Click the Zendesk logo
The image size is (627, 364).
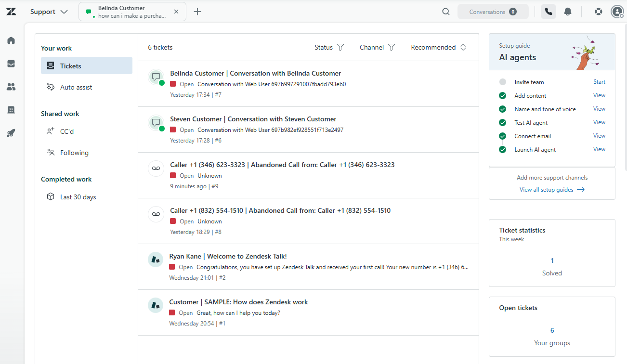coord(11,11)
